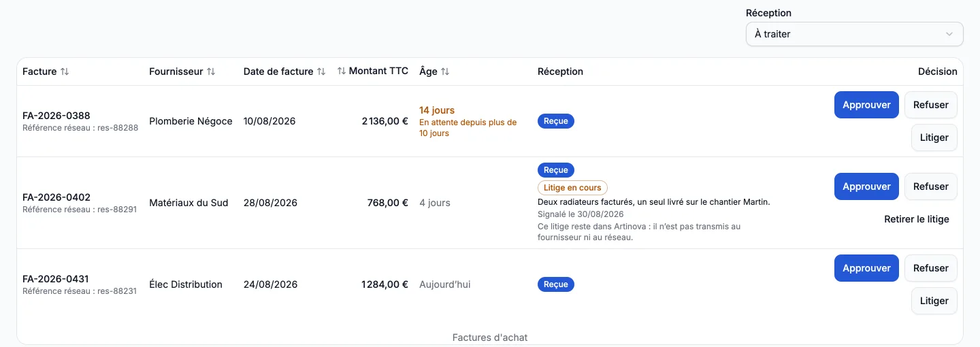Click Reçue badge in Matériaux du Sud row

(556, 170)
